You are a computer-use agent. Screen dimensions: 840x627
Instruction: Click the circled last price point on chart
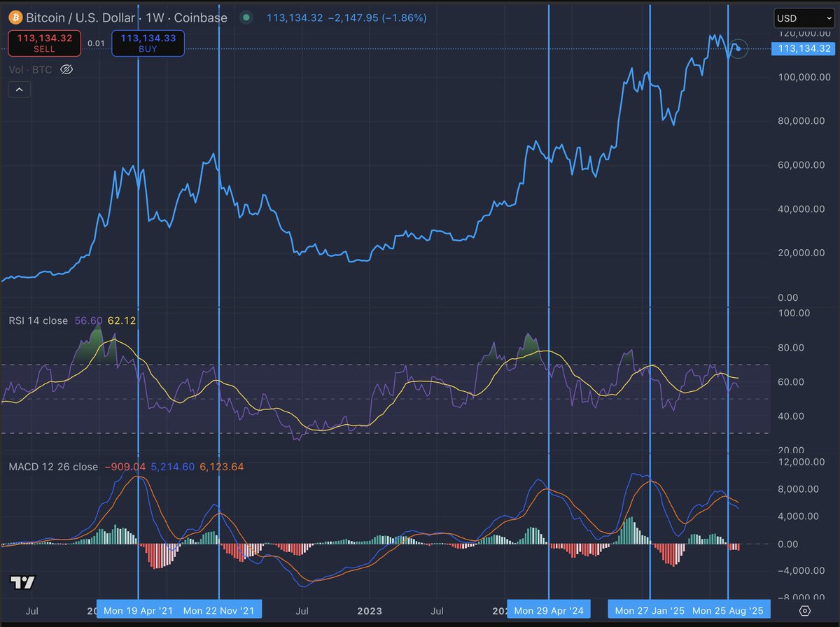[738, 48]
